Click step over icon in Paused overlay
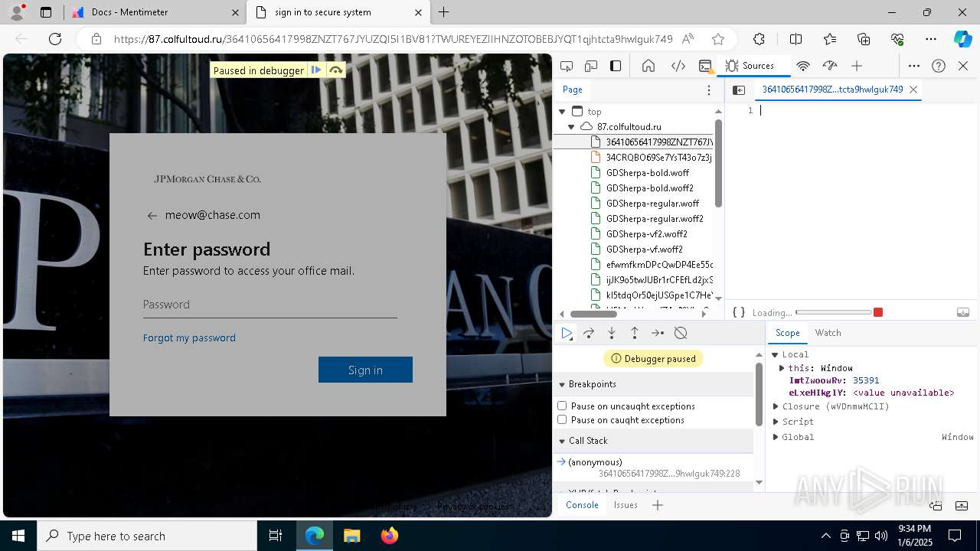 335,70
